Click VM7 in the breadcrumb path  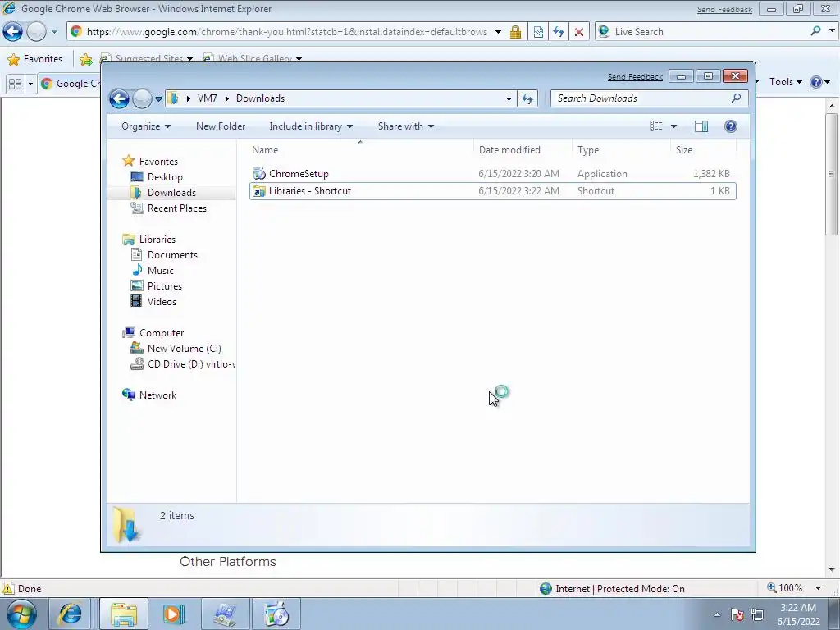(x=207, y=98)
